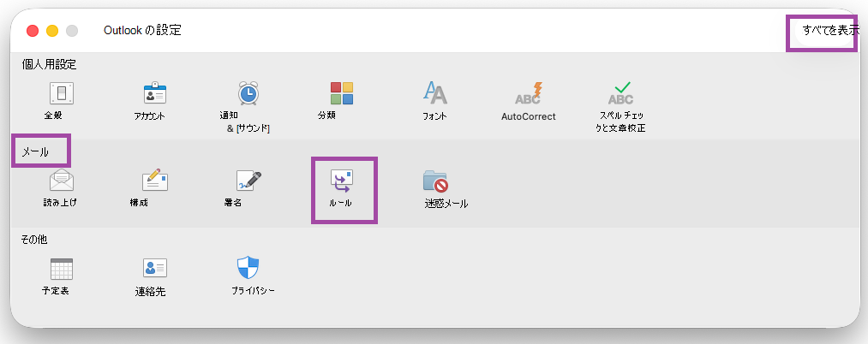Open the アカウント (Accounts) settings icon

(156, 93)
